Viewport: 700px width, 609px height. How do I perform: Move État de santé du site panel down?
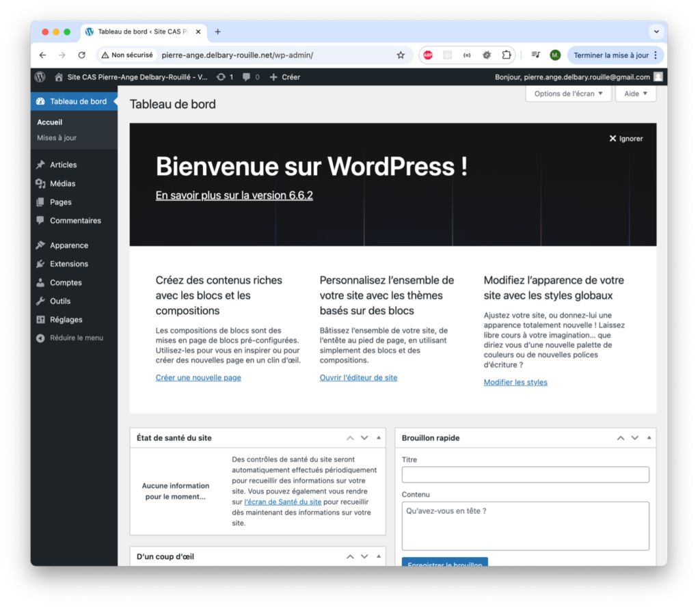point(364,438)
